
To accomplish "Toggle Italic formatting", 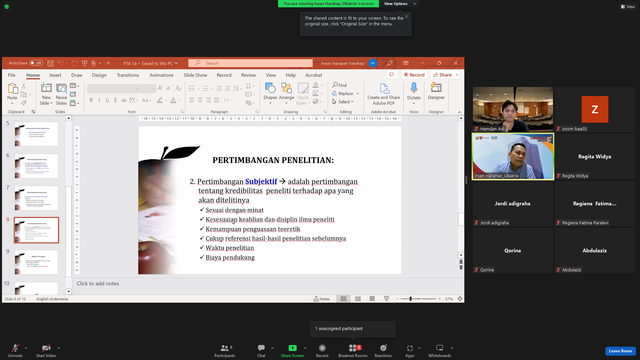I will click(99, 100).
